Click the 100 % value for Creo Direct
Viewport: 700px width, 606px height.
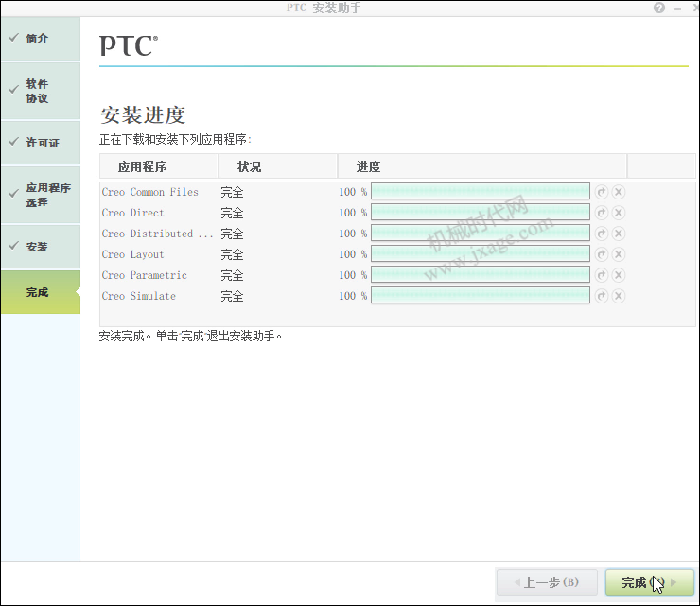click(x=353, y=213)
